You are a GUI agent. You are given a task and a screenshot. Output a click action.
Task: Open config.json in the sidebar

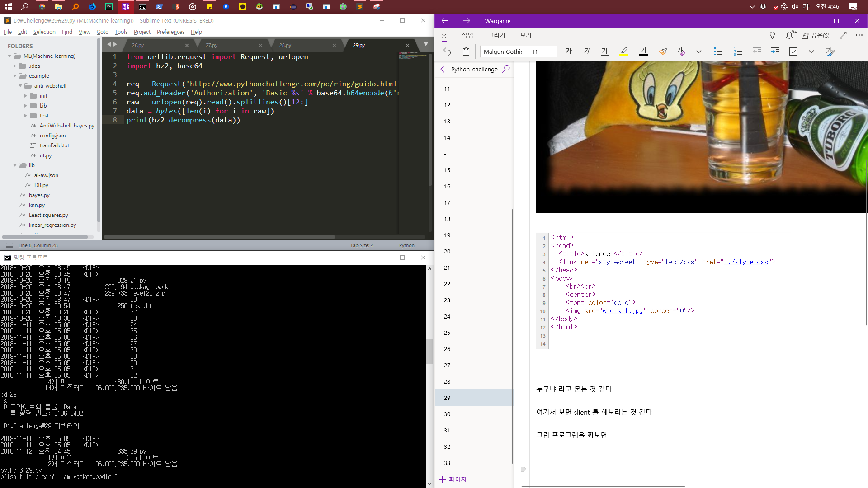click(x=52, y=136)
